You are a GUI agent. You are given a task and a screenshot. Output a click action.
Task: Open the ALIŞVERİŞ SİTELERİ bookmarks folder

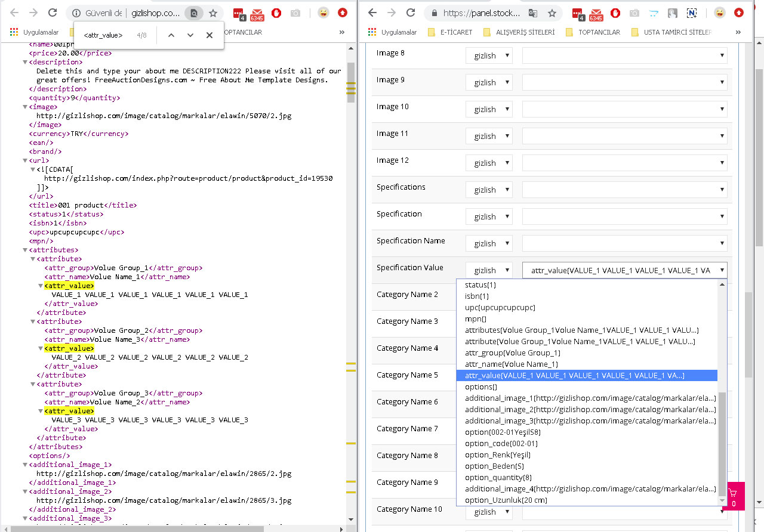518,32
